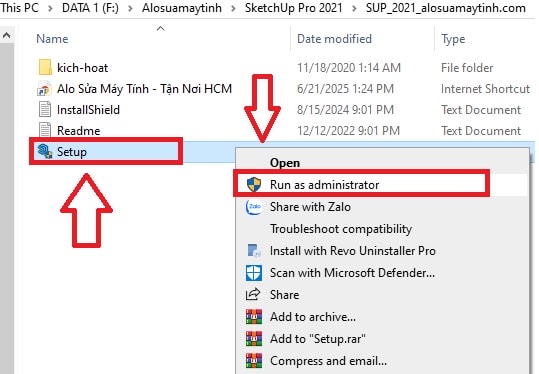This screenshot has height=374, width=539.
Task: Click the kich-hoat folder icon
Action: tap(45, 67)
